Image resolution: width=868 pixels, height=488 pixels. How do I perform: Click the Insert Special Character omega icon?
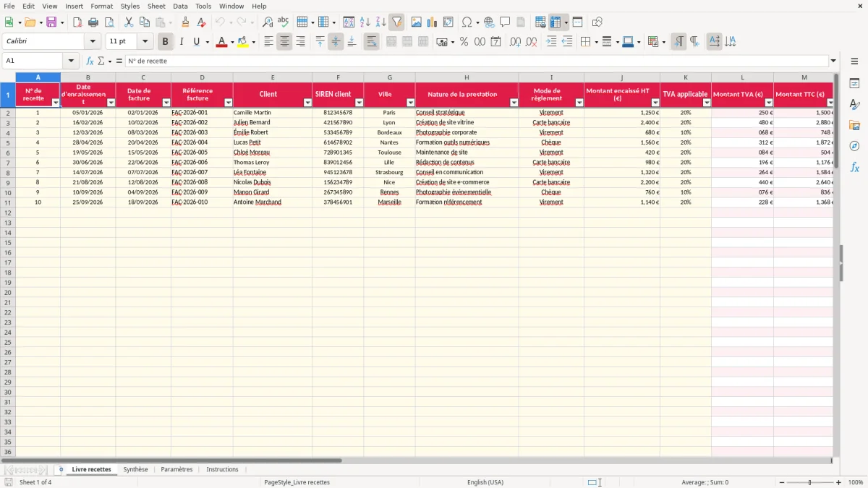click(467, 22)
